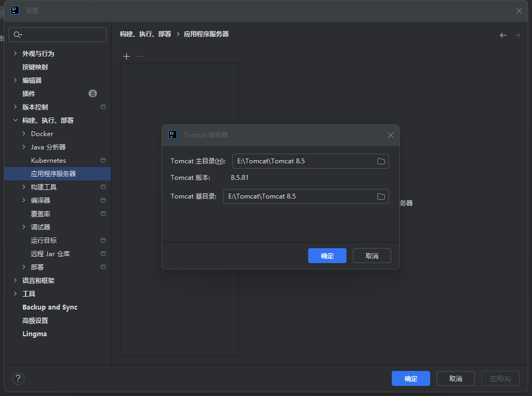Click the search icon in settings search box
532x396 pixels.
(18, 35)
